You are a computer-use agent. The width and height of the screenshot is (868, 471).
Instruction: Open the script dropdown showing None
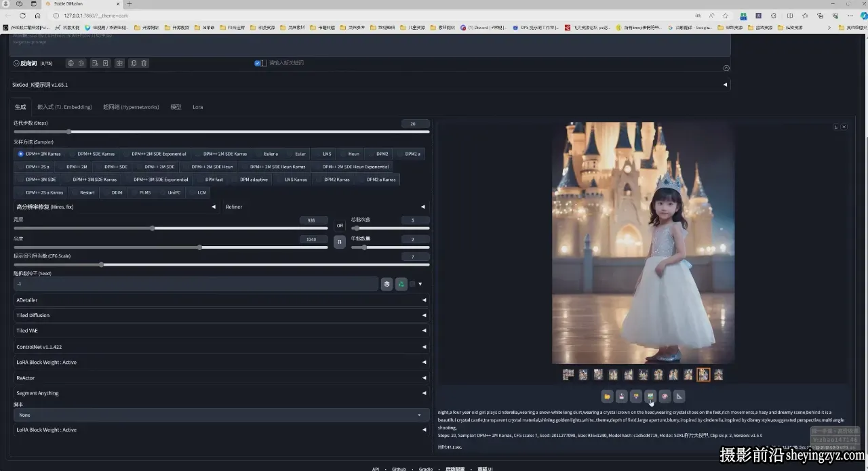(221, 415)
